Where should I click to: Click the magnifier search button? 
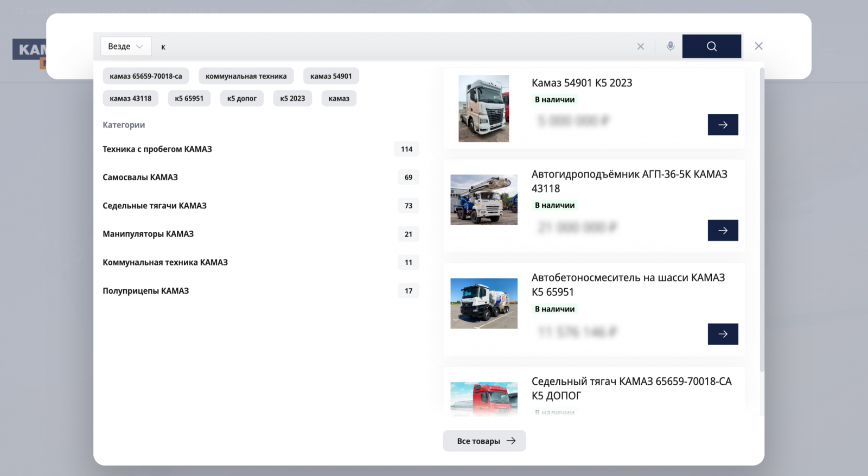[x=711, y=46]
